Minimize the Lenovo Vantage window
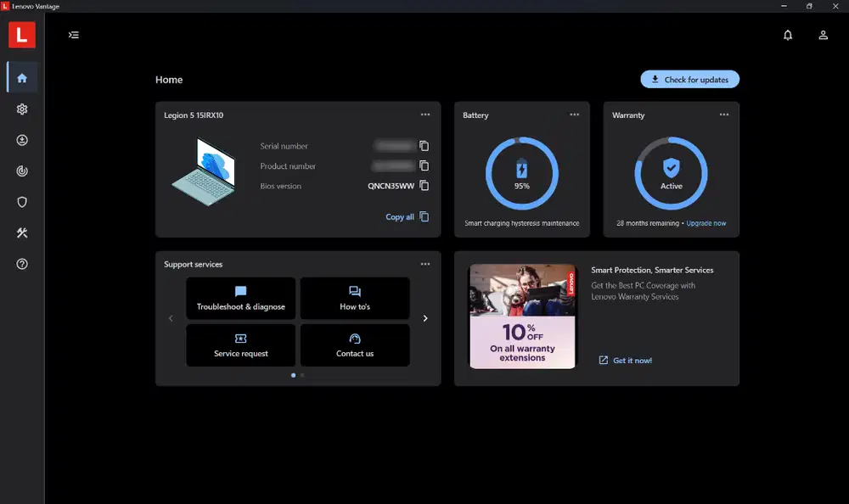The width and height of the screenshot is (849, 504). click(x=784, y=6)
